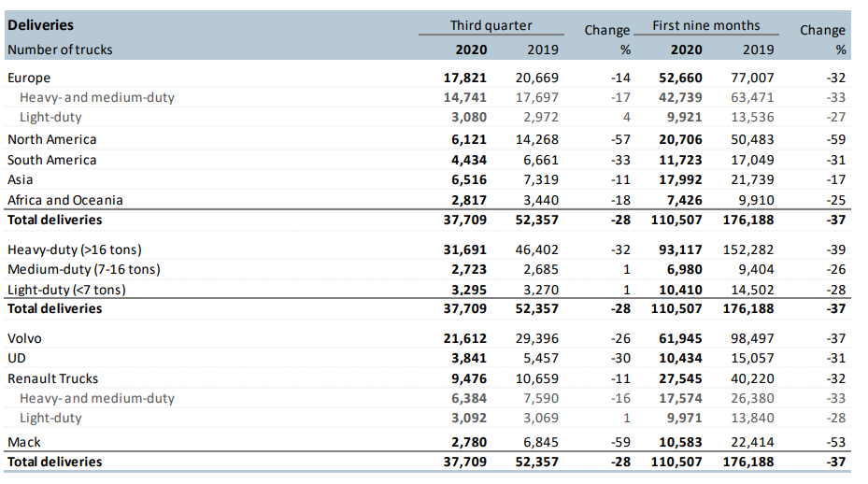Click the 'UD' row label
Image resolution: width=868 pixels, height=484 pixels.
point(17,358)
